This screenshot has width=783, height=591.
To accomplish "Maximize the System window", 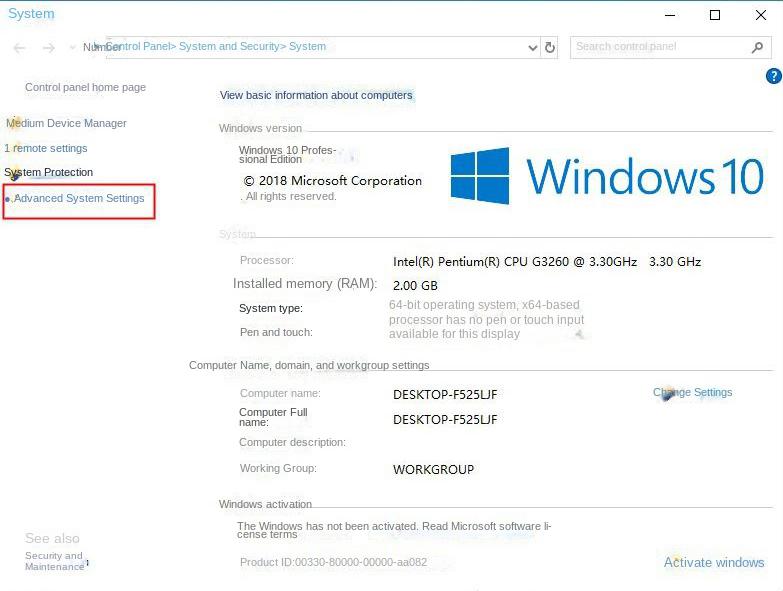I will 715,15.
